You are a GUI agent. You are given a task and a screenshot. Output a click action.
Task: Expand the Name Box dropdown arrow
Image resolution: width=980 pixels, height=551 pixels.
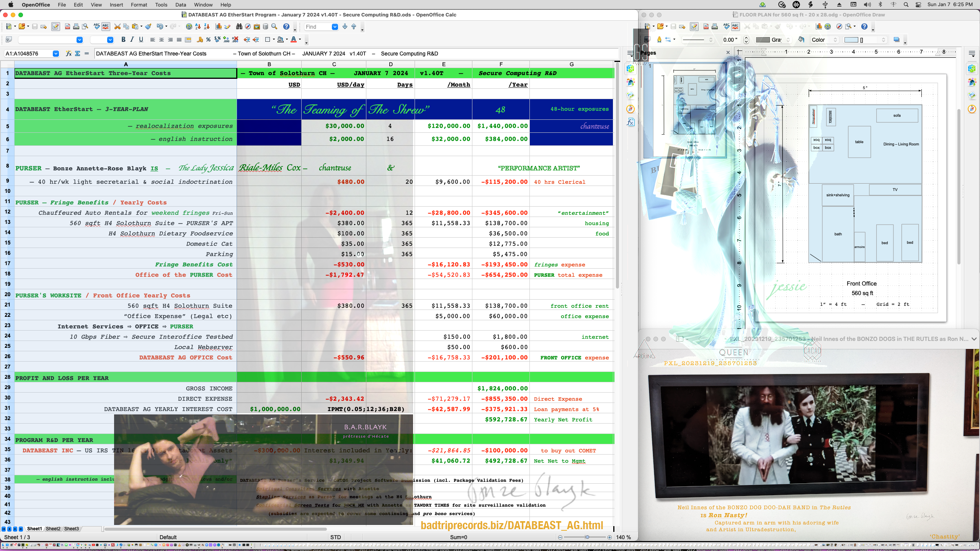(56, 54)
